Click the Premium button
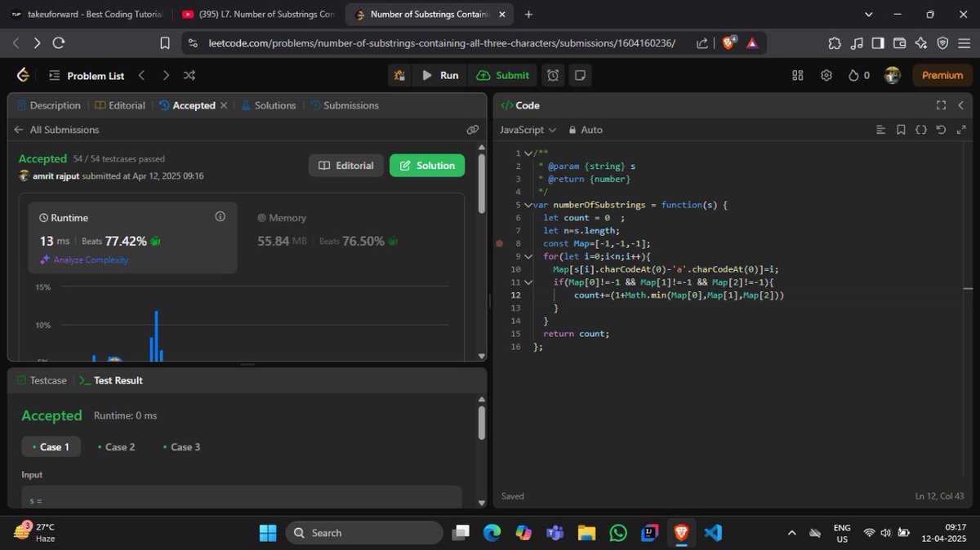The width and height of the screenshot is (980, 550). tap(942, 75)
